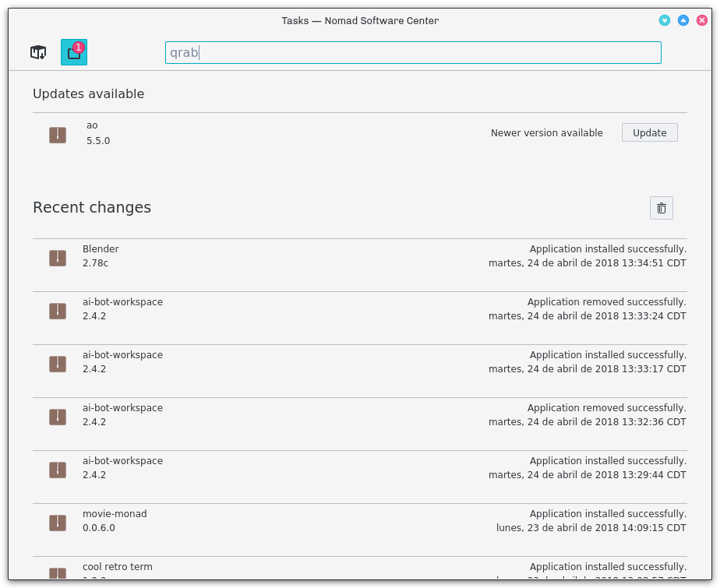Click "Application removed successfully." above the 13:33:24 timestamp
720x588 pixels.
click(606, 302)
